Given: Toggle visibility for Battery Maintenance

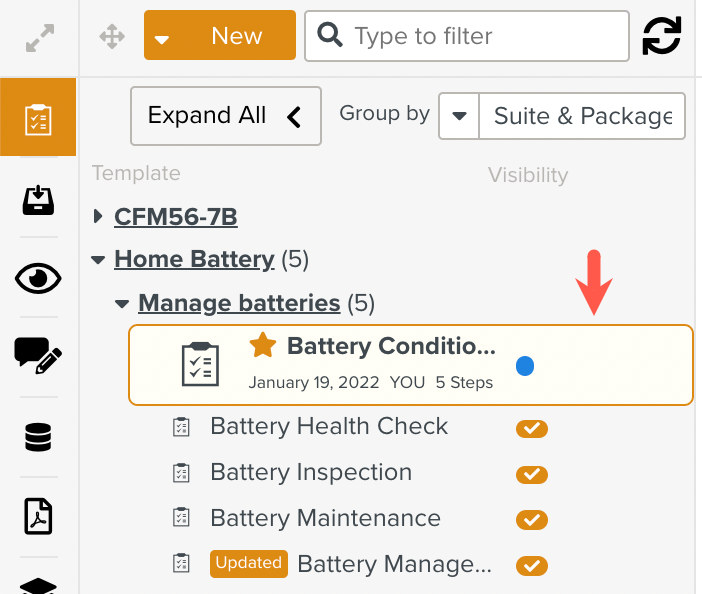Looking at the screenshot, I should [x=532, y=520].
